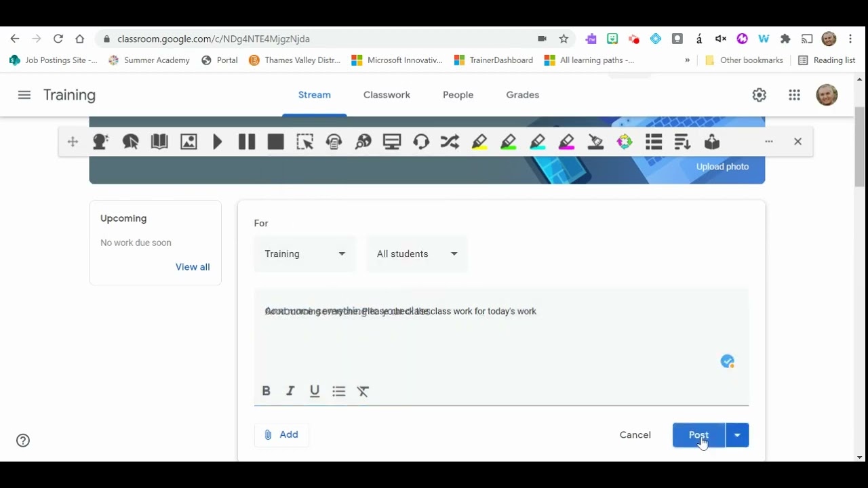Screen dimensions: 868x488
Task: Click the Stop read-aloud button
Action: (276, 142)
